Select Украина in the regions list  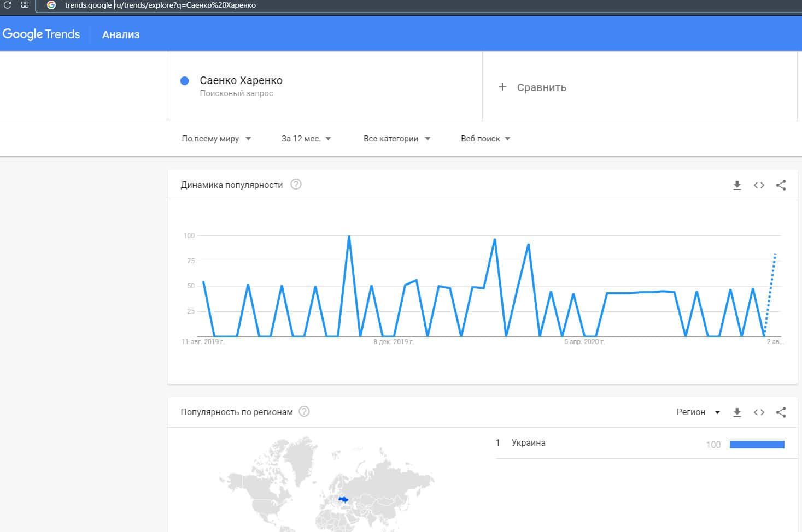click(528, 443)
